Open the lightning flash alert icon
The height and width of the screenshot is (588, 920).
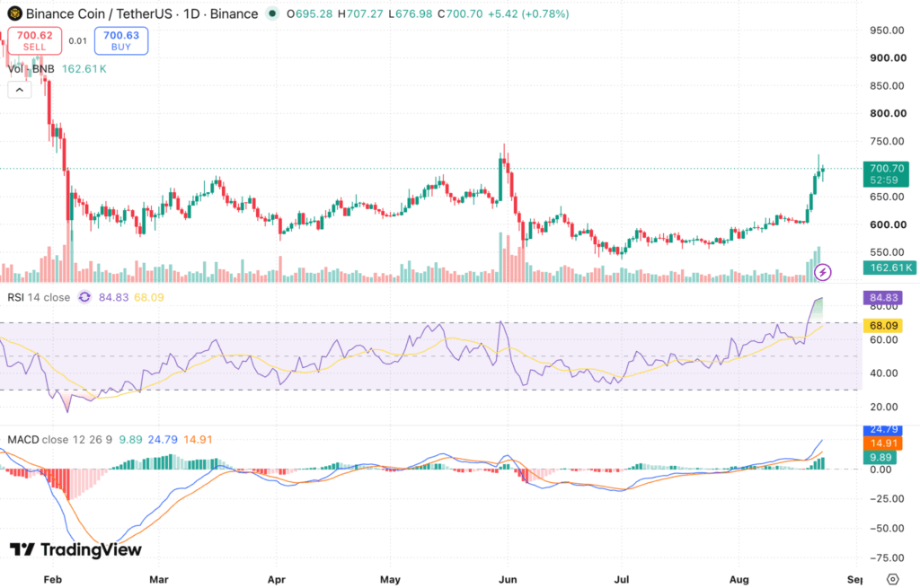tap(823, 272)
